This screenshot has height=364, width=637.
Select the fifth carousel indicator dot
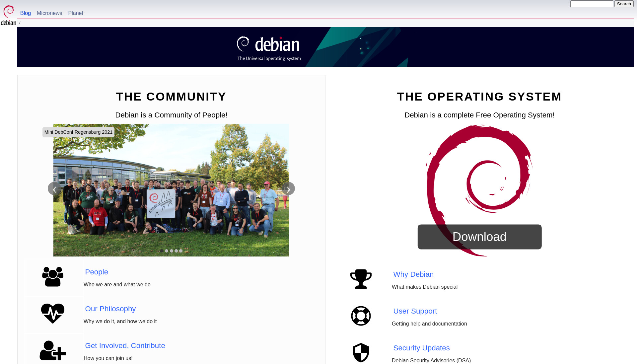coord(181,251)
